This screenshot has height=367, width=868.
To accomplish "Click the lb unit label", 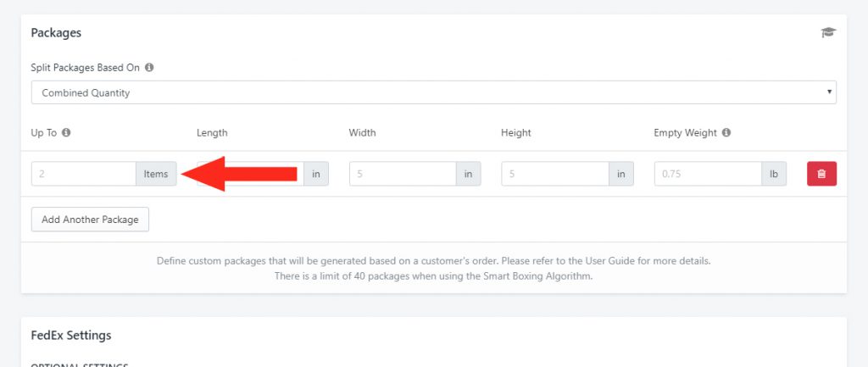I will pyautogui.click(x=774, y=174).
